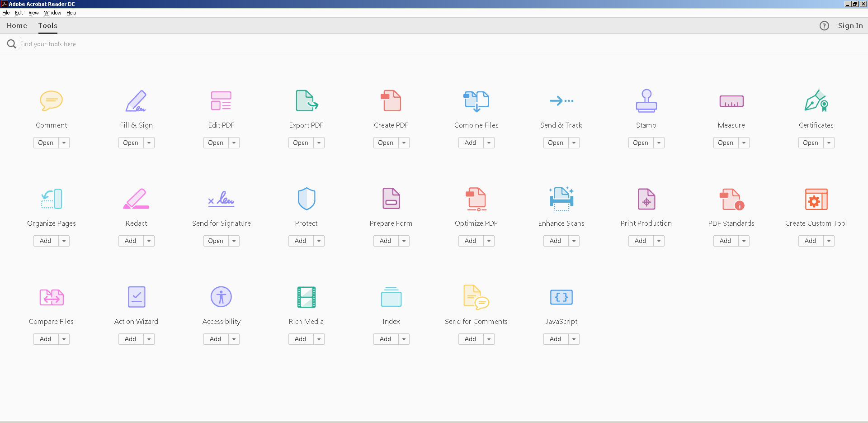Click Add button under Redact
The height and width of the screenshot is (423, 868).
coord(131,241)
